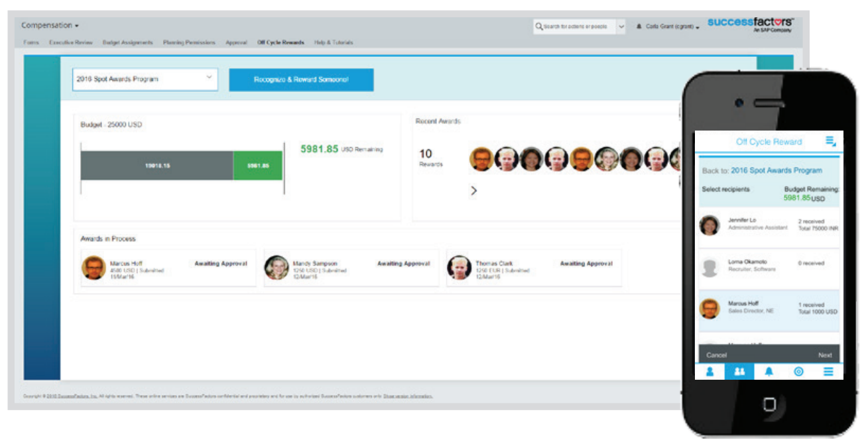This screenshot has height=444, width=868.
Task: Tap the goals target icon on mobile
Action: click(798, 372)
